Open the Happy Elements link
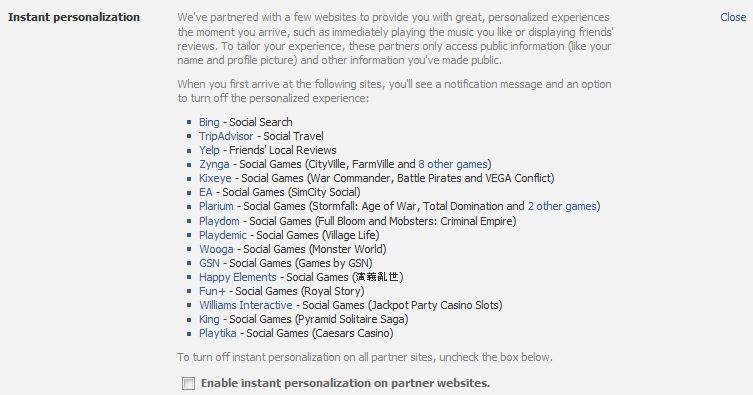Viewport: 753px width, 395px height. (x=238, y=277)
